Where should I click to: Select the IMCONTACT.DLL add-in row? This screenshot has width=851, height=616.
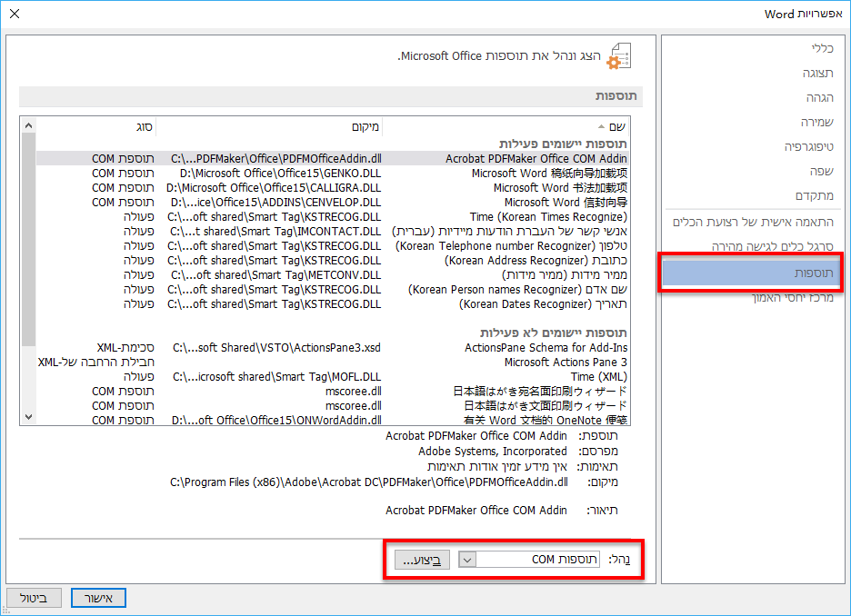[x=333, y=231]
